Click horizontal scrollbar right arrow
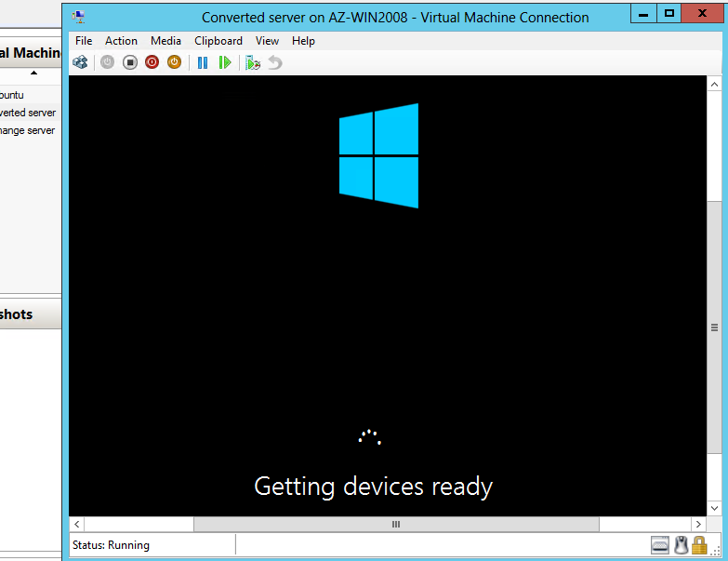The image size is (728, 561). 698,525
